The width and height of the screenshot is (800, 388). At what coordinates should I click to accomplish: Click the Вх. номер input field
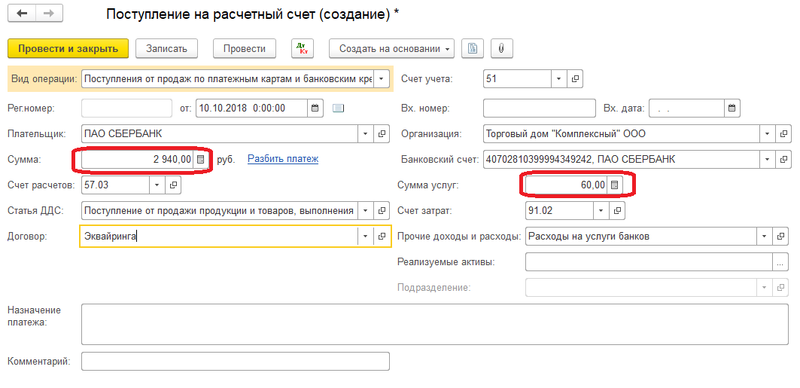[539, 108]
